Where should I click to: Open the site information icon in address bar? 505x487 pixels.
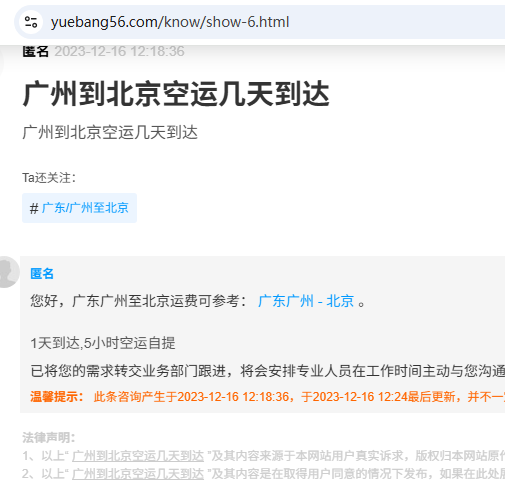click(x=31, y=22)
